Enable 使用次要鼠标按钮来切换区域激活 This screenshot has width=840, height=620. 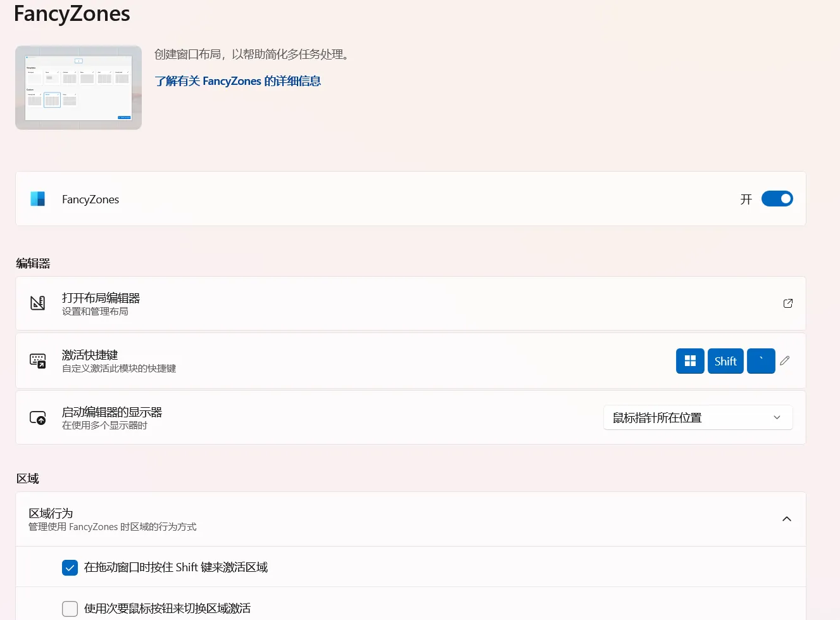click(70, 609)
